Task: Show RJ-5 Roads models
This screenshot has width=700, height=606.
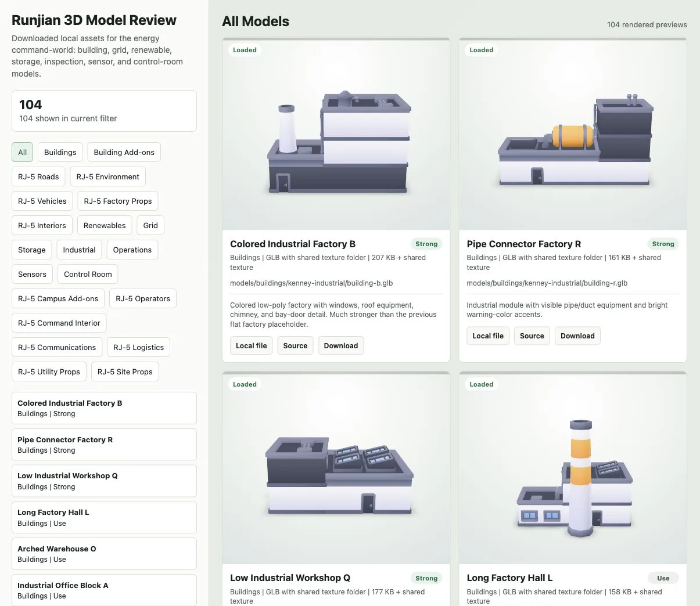Action: [x=38, y=176]
